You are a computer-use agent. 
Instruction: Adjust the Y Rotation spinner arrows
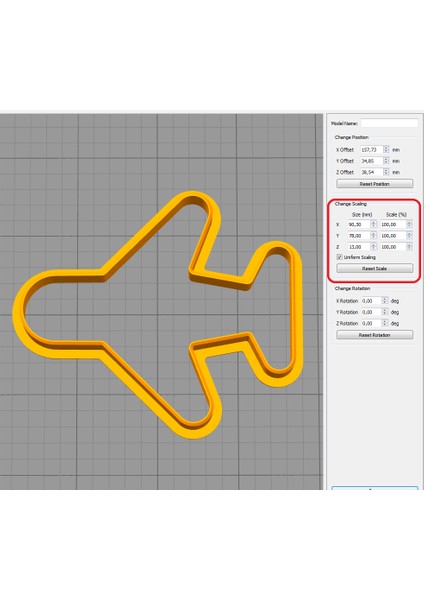coord(385,312)
